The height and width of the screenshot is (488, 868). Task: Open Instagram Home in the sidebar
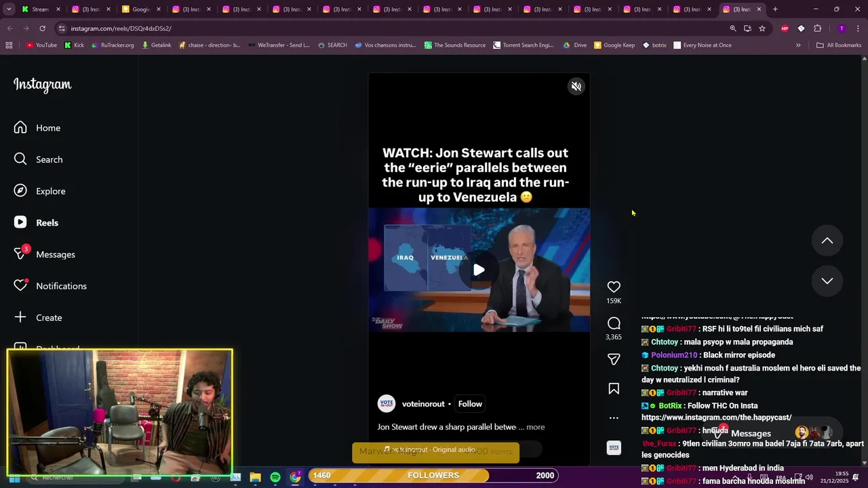pyautogui.click(x=48, y=128)
